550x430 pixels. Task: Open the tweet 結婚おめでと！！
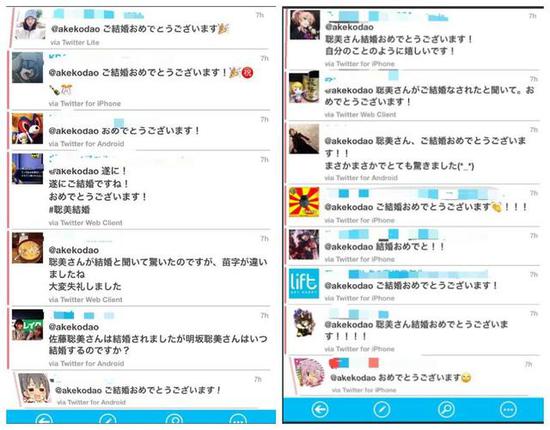414,246
